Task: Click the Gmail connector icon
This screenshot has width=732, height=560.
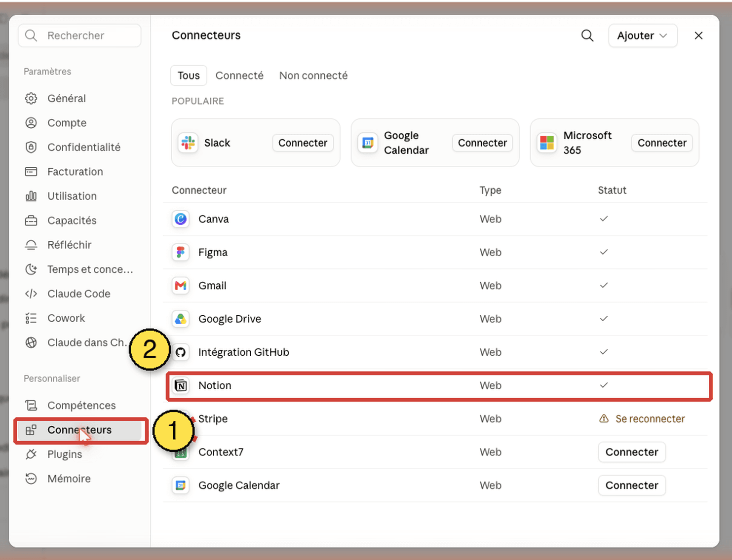Action: (181, 286)
